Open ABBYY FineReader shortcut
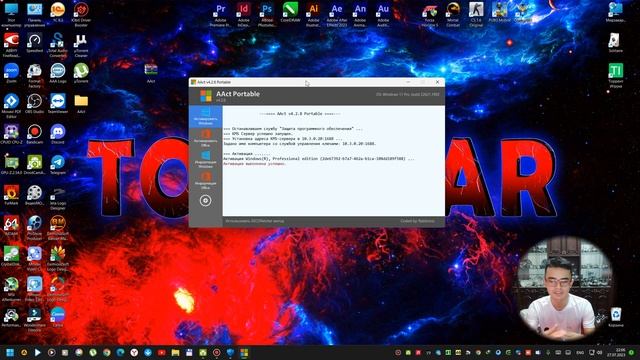 [11, 45]
